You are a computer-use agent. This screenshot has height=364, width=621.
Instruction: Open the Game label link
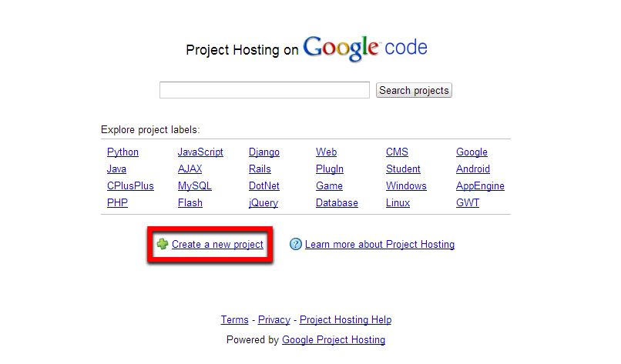329,186
